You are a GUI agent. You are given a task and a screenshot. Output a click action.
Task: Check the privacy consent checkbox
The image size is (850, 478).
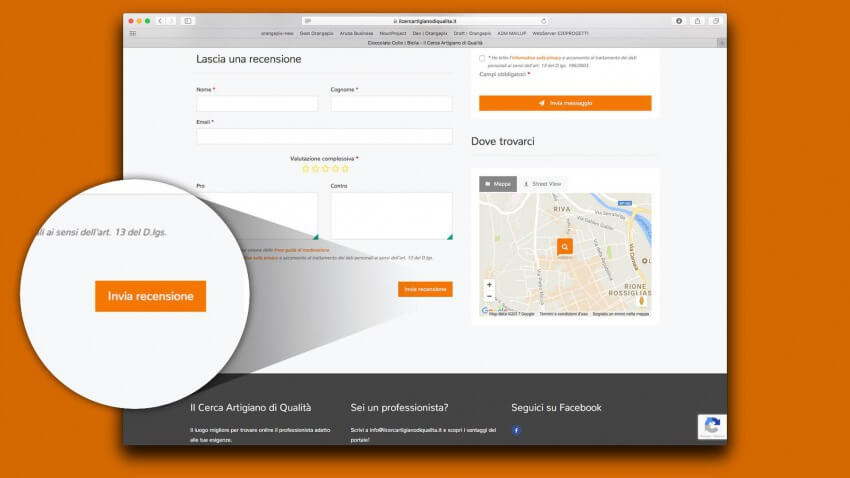[482, 59]
